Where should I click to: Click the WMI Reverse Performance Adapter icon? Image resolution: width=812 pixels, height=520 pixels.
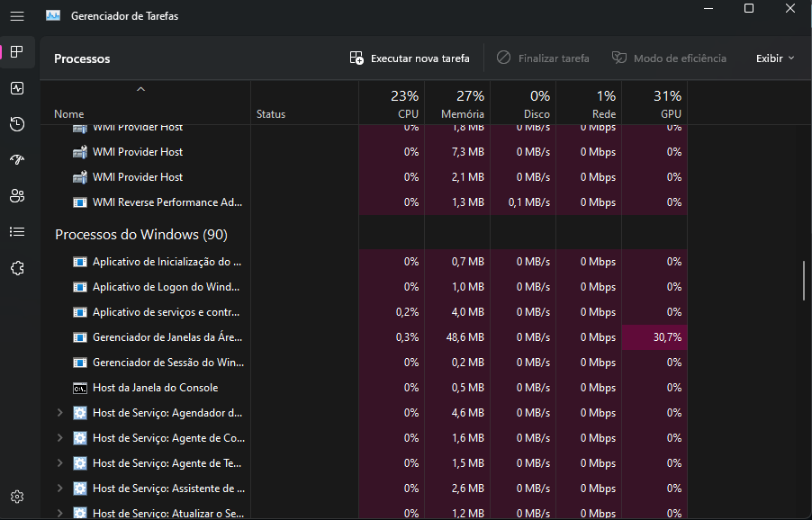coord(80,202)
